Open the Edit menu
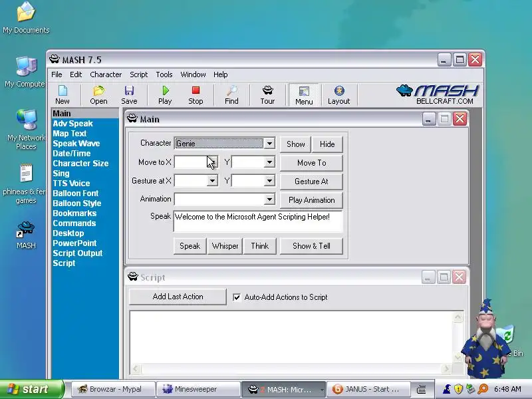Image resolution: width=532 pixels, height=399 pixels. 76,74
